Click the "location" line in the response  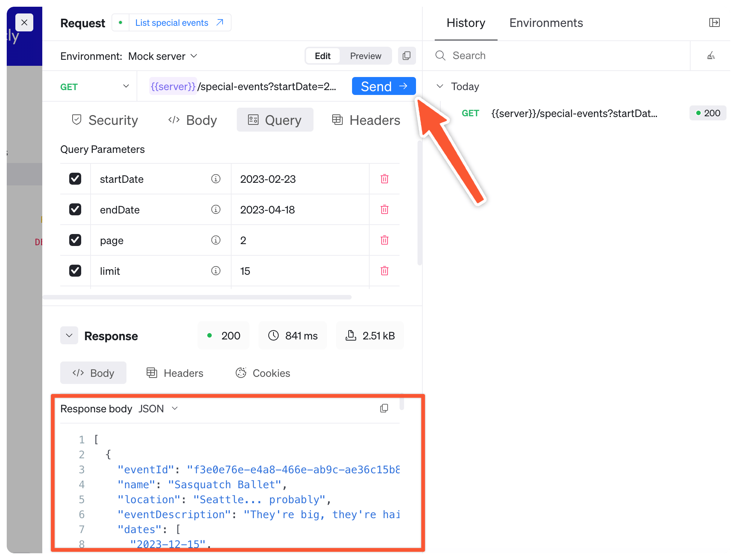point(224,499)
